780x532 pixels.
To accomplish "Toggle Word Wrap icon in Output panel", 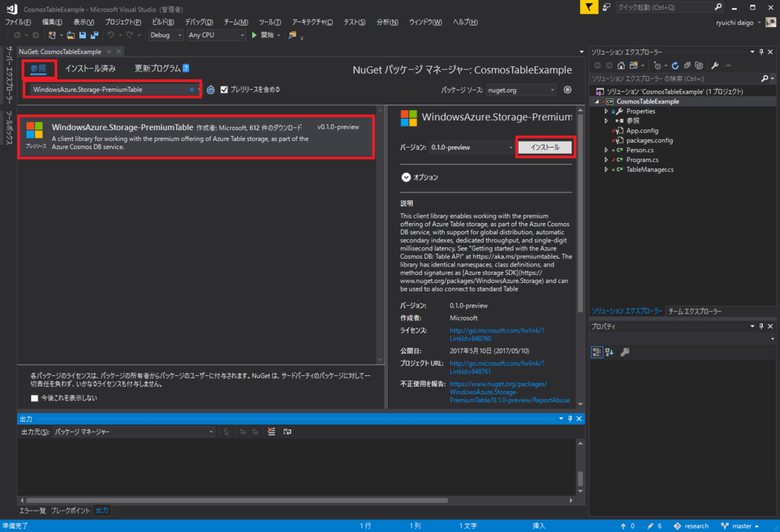I will (287, 432).
